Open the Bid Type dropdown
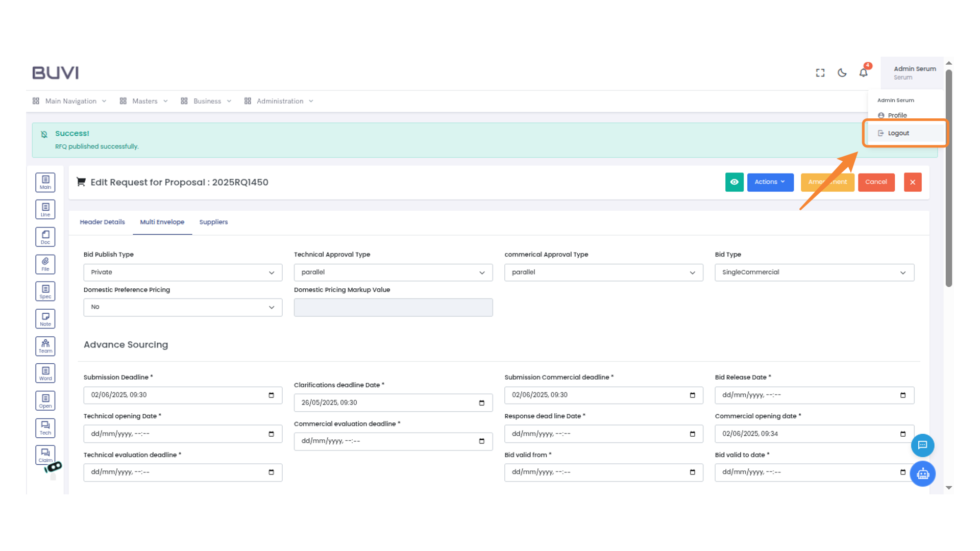The height and width of the screenshot is (551, 980). [x=814, y=272]
